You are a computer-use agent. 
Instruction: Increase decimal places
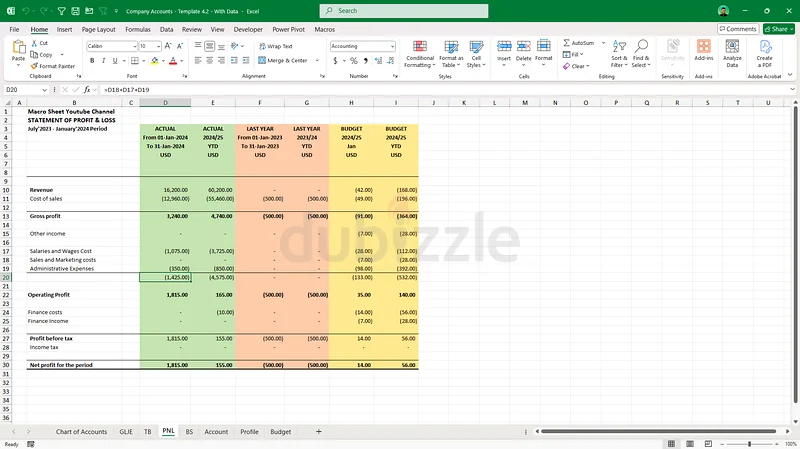click(x=378, y=61)
